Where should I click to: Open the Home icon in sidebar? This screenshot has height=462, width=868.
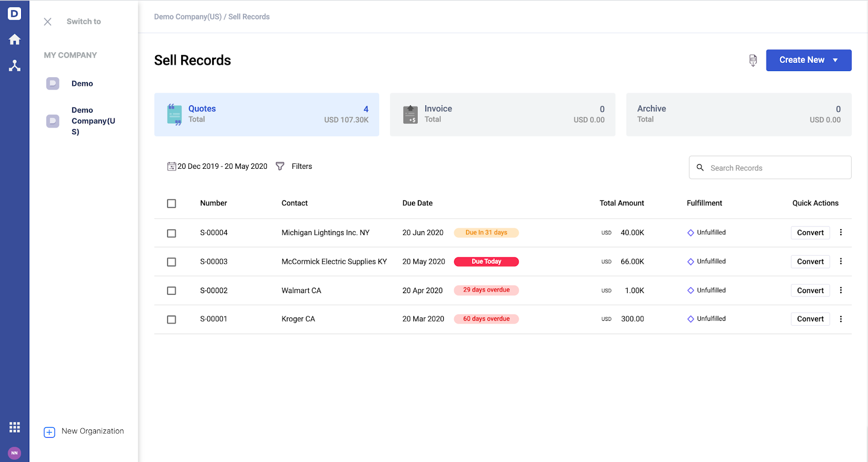[15, 39]
